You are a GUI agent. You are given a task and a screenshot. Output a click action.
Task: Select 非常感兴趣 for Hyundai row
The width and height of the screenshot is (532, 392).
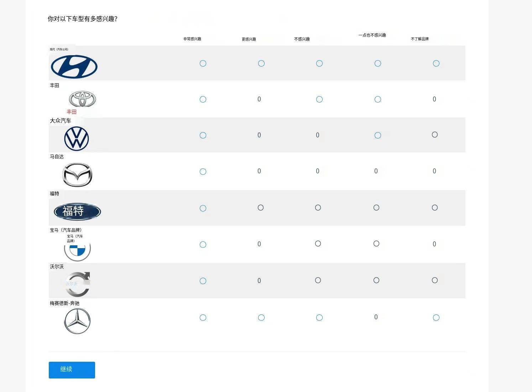pyautogui.click(x=203, y=63)
